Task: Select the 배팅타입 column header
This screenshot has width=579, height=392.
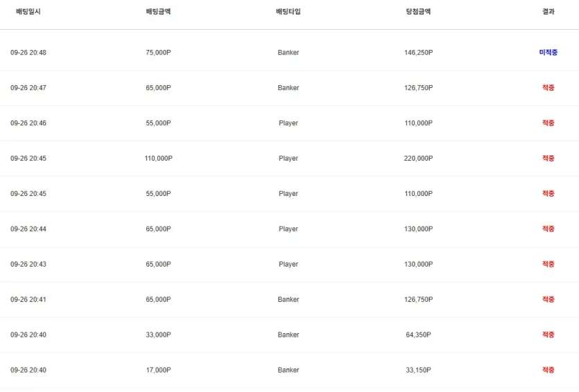Action: (x=288, y=12)
